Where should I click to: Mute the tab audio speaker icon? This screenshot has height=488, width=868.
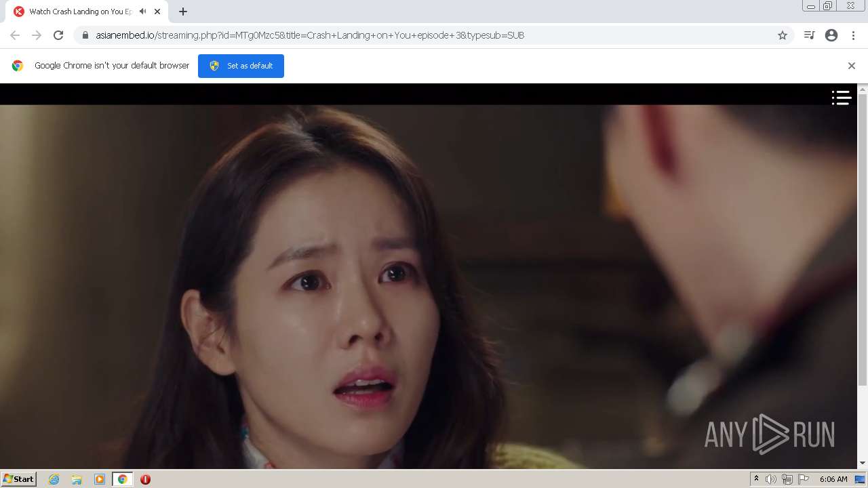tap(143, 12)
